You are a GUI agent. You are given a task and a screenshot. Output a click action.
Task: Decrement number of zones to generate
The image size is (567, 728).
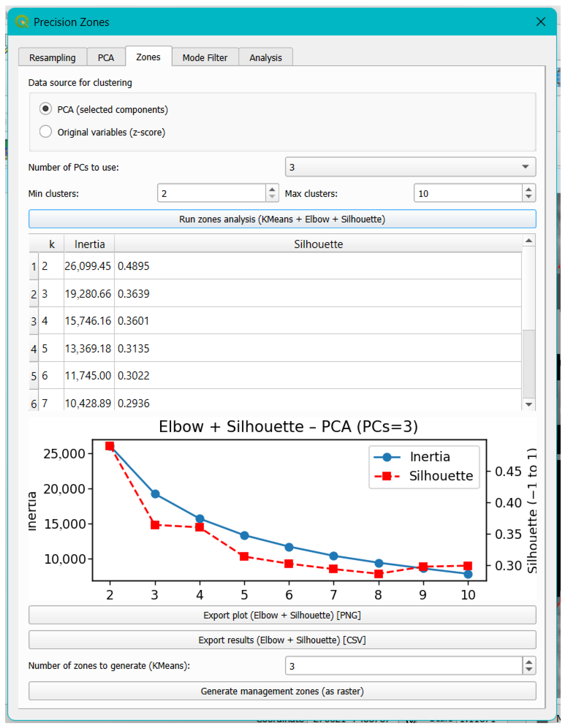coord(529,669)
